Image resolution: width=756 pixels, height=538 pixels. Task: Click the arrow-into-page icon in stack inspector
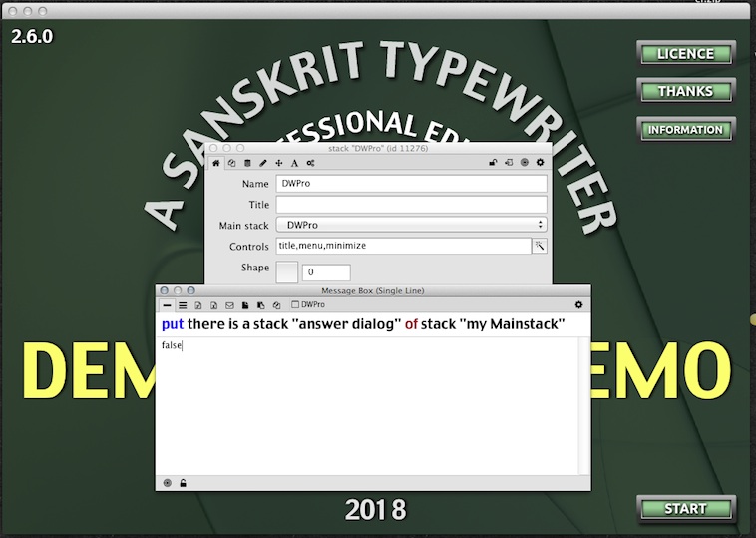pyautogui.click(x=509, y=163)
